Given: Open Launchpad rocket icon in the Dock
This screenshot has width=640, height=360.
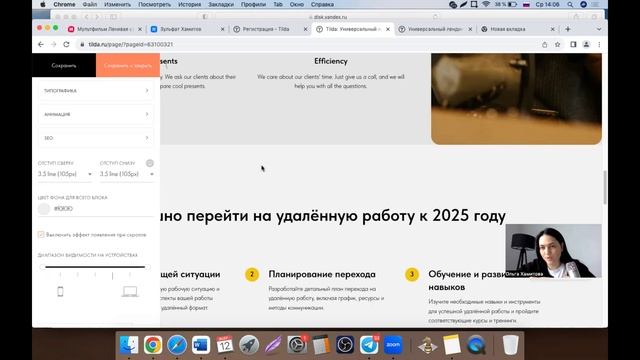Looking at the screenshot, I should click(x=249, y=345).
